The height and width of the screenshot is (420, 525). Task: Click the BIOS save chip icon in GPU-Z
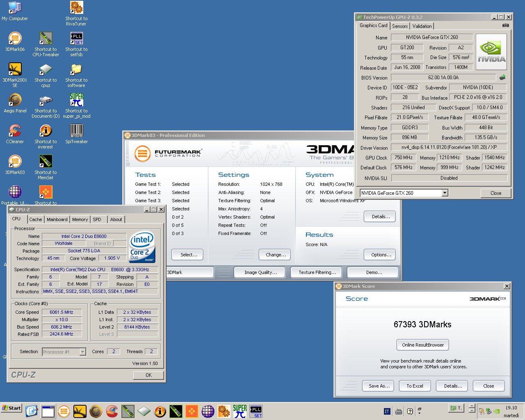pyautogui.click(x=502, y=77)
